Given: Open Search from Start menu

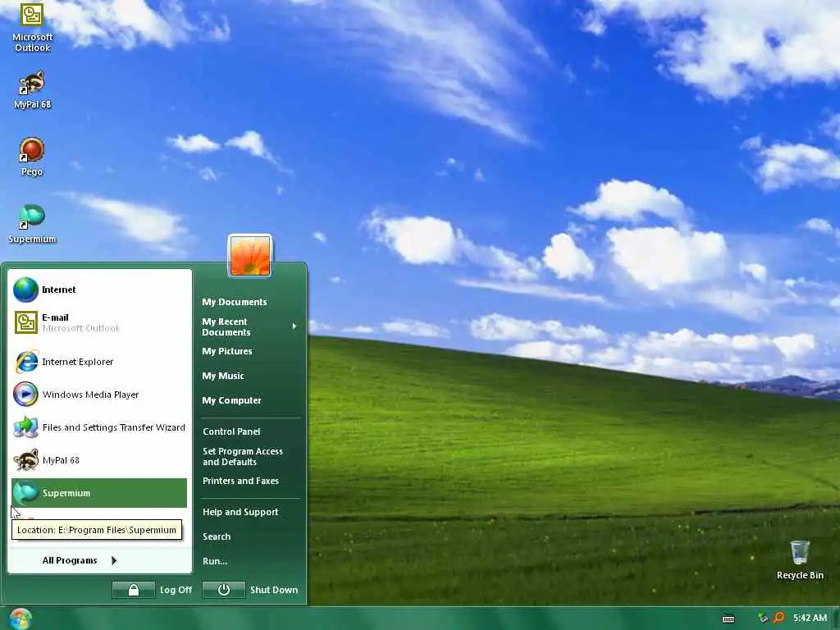Looking at the screenshot, I should (217, 536).
